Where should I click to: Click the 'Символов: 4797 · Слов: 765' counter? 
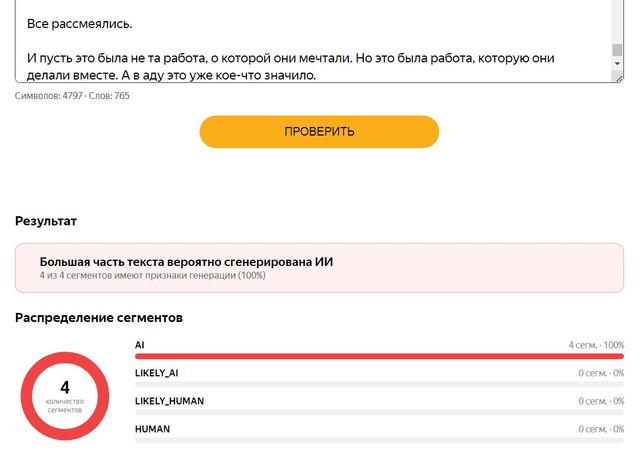click(x=72, y=96)
